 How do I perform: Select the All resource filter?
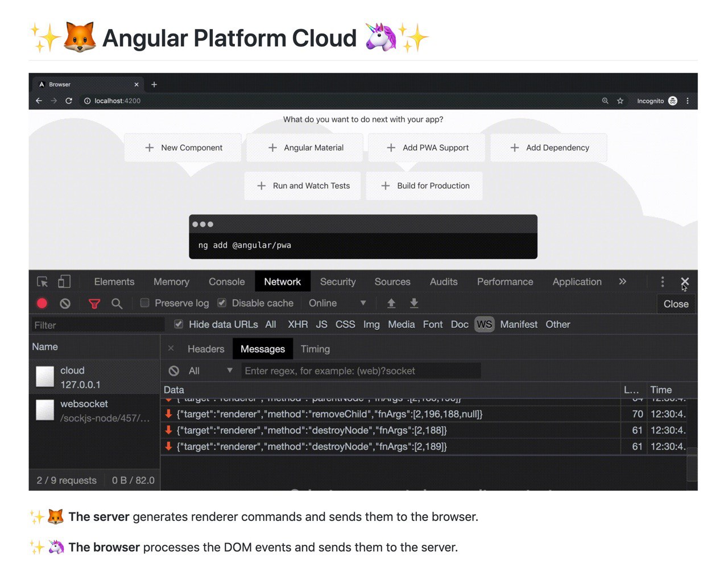[x=271, y=324]
